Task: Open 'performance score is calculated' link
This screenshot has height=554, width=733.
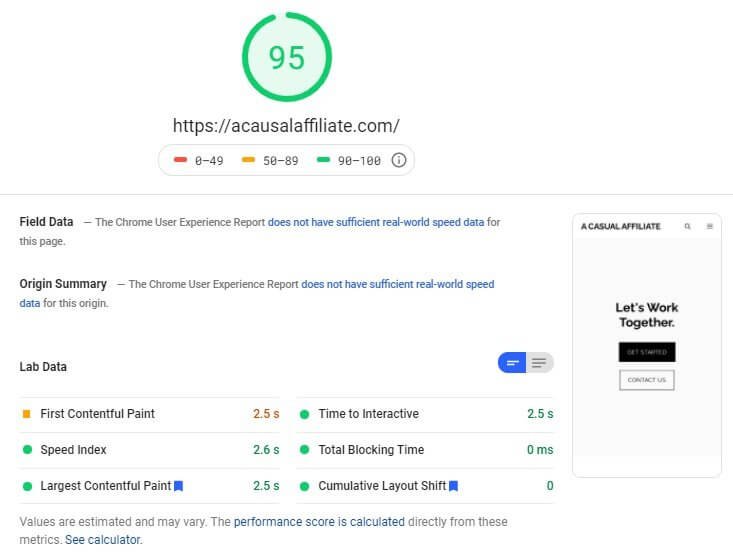Action: [319, 522]
